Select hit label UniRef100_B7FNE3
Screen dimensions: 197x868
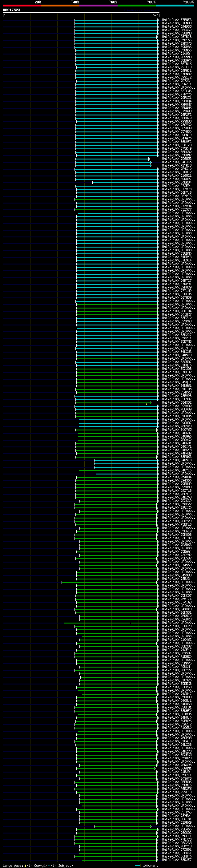[176, 20]
